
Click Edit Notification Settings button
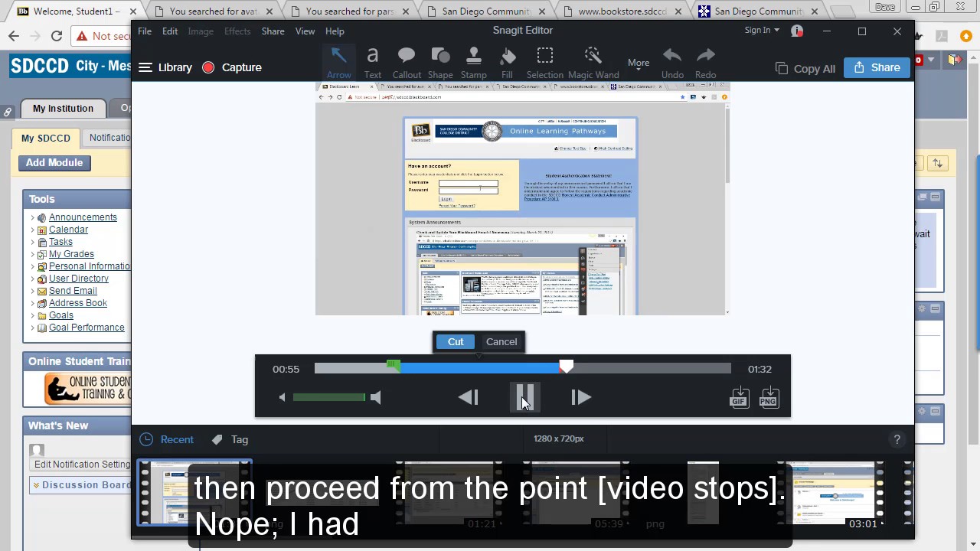click(80, 465)
